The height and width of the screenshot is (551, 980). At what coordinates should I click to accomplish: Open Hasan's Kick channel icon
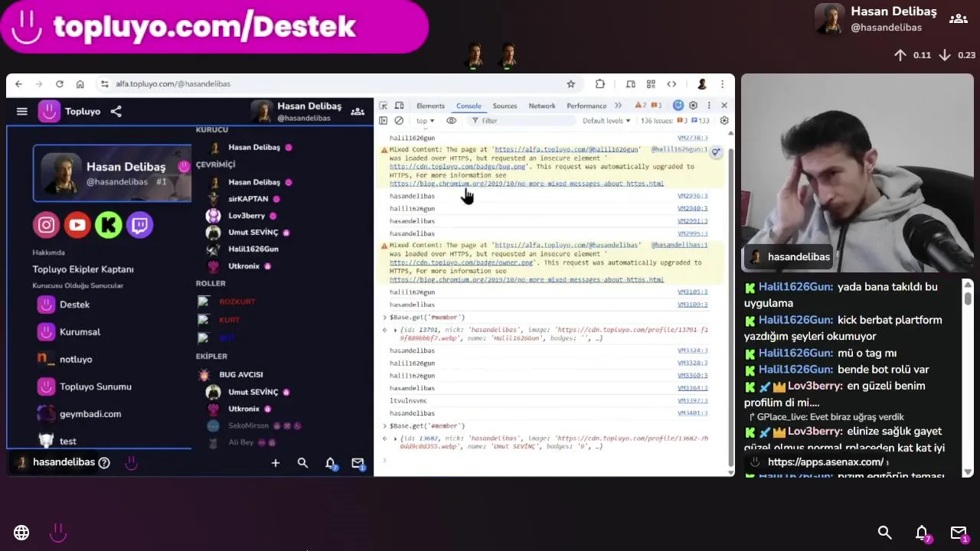coord(109,225)
